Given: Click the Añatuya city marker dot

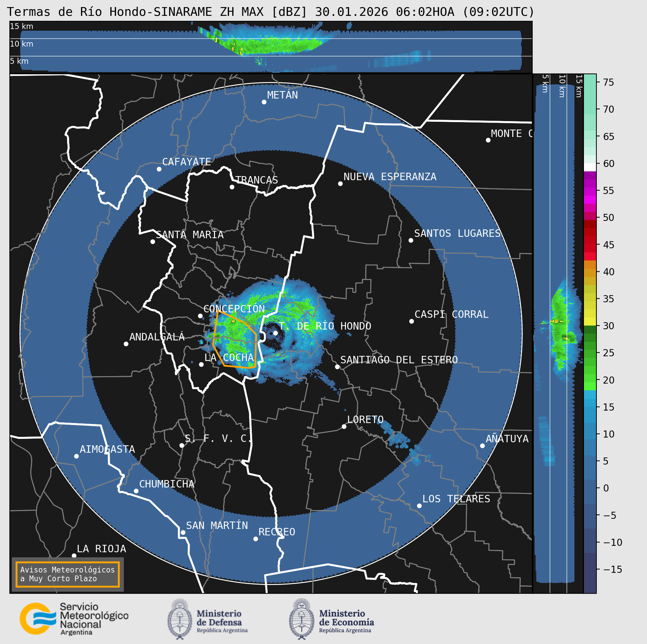Looking at the screenshot, I should click(x=482, y=446).
